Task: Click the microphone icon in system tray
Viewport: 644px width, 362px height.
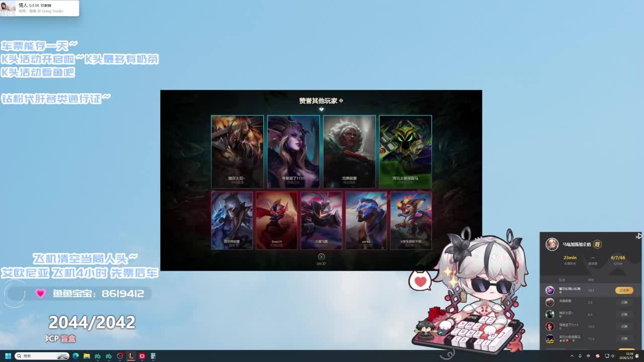Action: [580, 356]
